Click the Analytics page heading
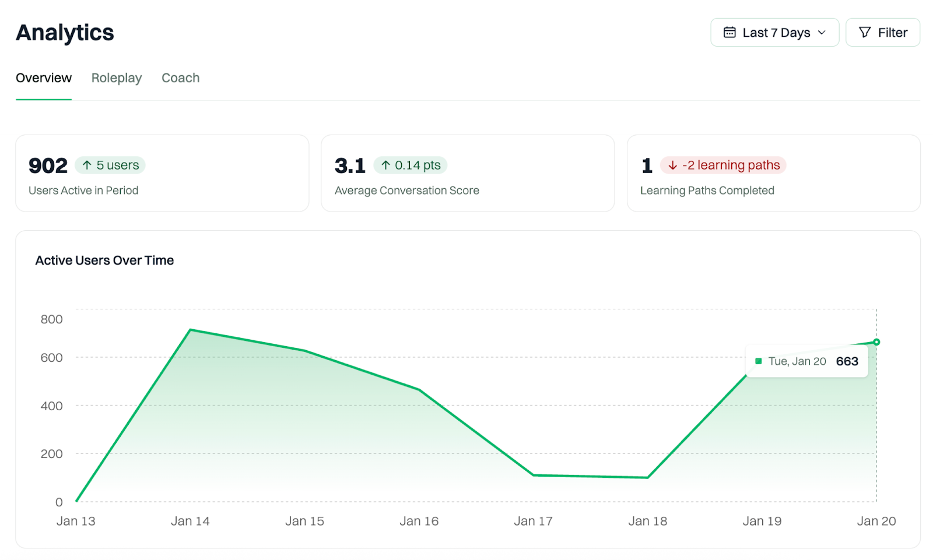 point(65,33)
